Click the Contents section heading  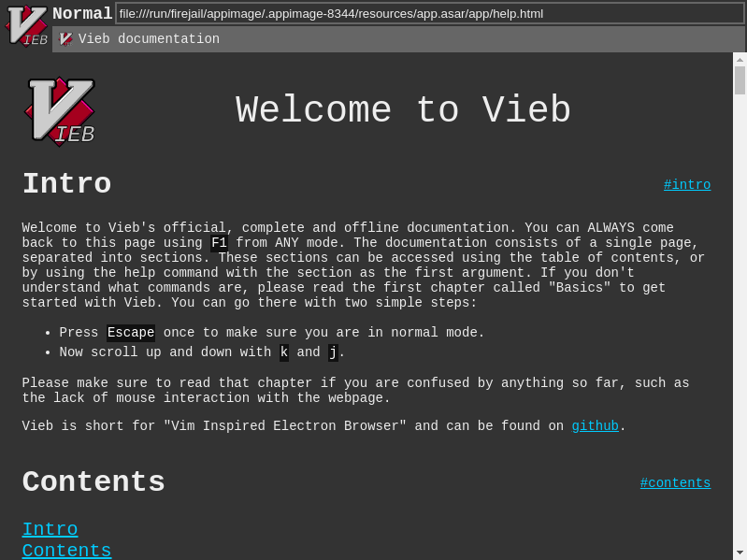(x=93, y=481)
